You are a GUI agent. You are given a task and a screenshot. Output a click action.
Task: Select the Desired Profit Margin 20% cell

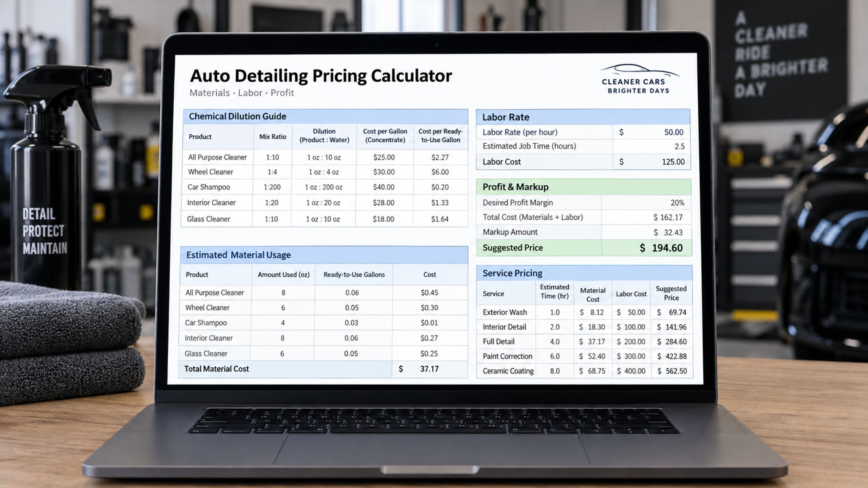coord(646,203)
